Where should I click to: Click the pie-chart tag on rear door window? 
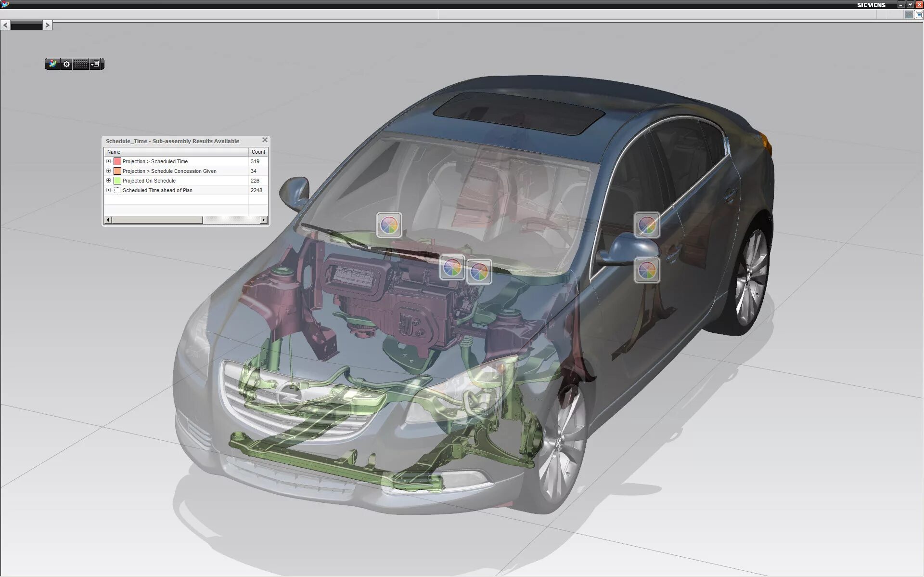tap(647, 225)
